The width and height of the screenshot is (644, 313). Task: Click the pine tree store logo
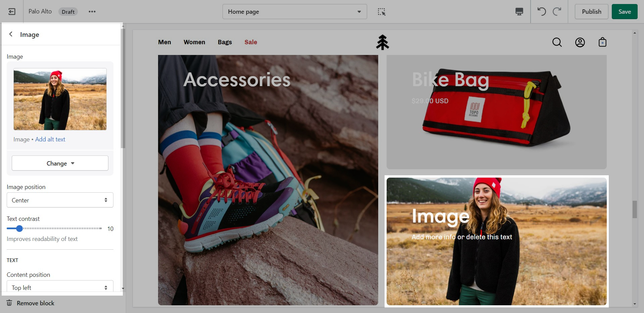tap(382, 42)
